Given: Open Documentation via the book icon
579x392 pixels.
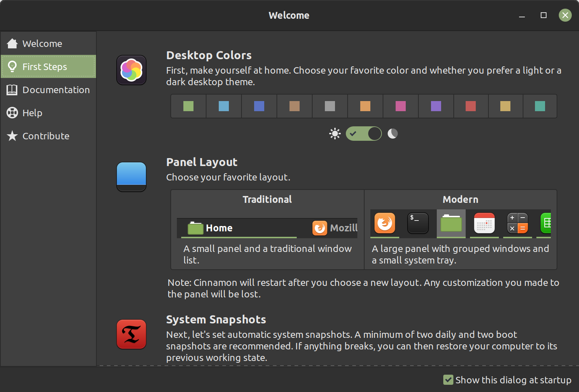Looking at the screenshot, I should point(13,90).
